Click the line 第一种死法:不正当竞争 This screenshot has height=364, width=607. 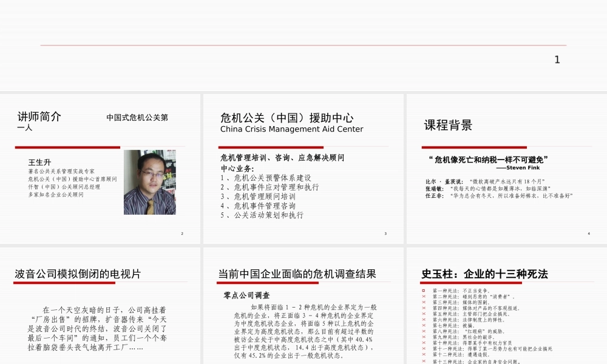coord(461,291)
